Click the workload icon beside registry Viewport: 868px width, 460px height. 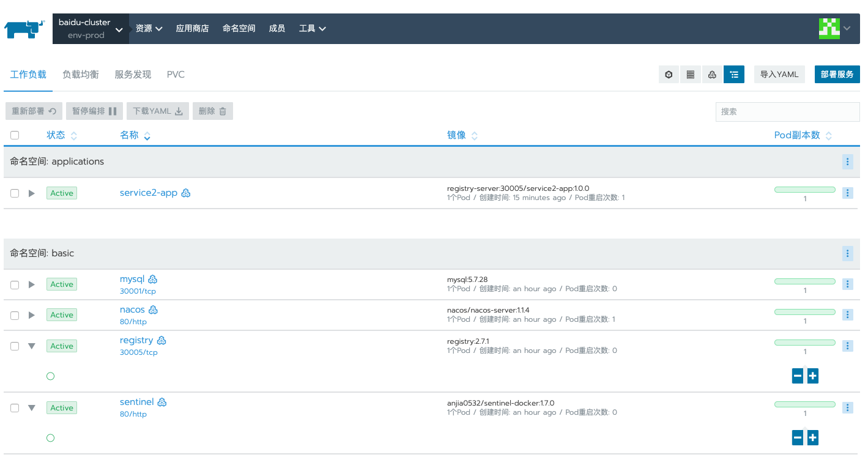click(161, 340)
